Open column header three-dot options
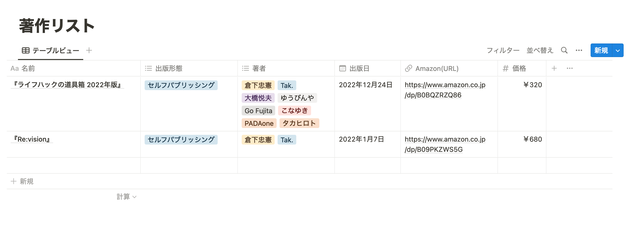The image size is (644, 239). click(x=570, y=68)
